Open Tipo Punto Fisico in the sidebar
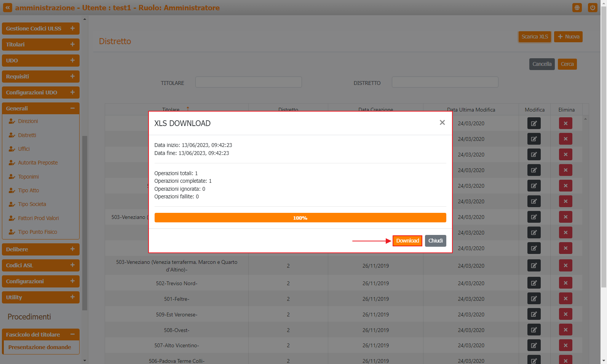This screenshot has width=607, height=364. (37, 232)
